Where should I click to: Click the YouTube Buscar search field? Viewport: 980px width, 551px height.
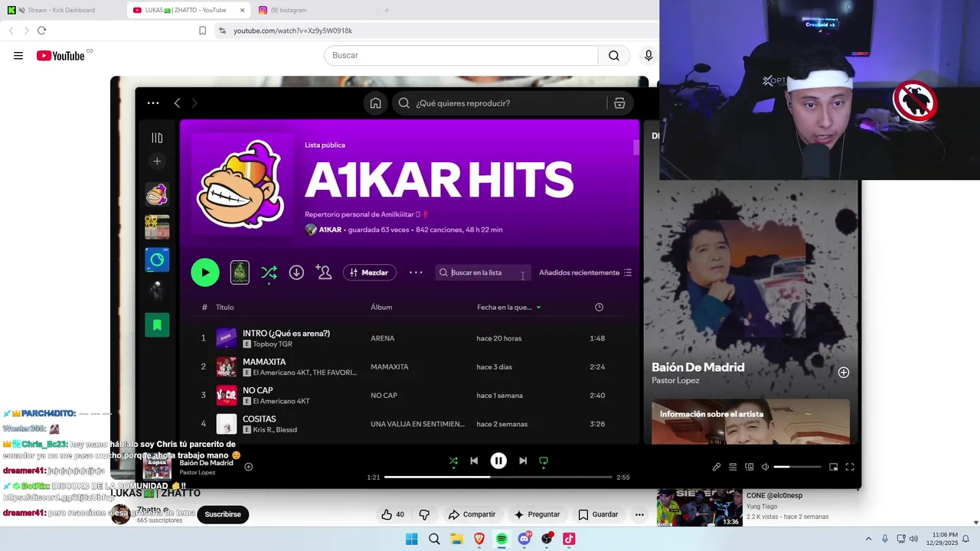461,55
